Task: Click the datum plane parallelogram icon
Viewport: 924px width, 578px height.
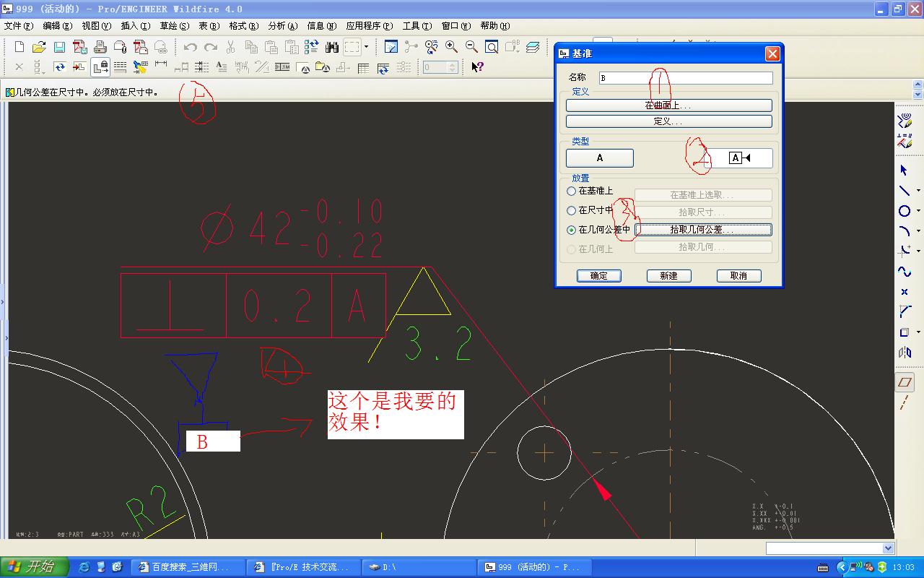Action: click(904, 382)
